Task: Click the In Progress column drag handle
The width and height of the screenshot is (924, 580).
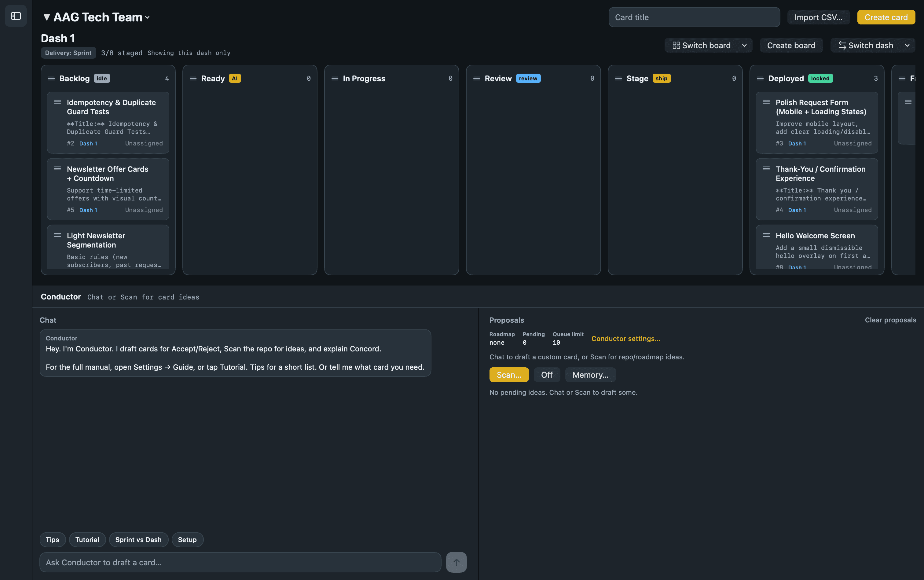Action: tap(335, 79)
